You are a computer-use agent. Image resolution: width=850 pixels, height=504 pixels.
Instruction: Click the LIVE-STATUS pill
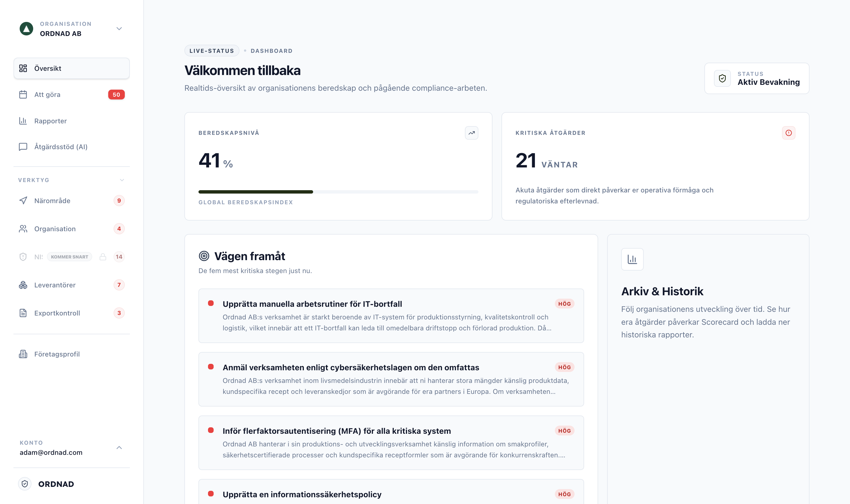tap(212, 51)
